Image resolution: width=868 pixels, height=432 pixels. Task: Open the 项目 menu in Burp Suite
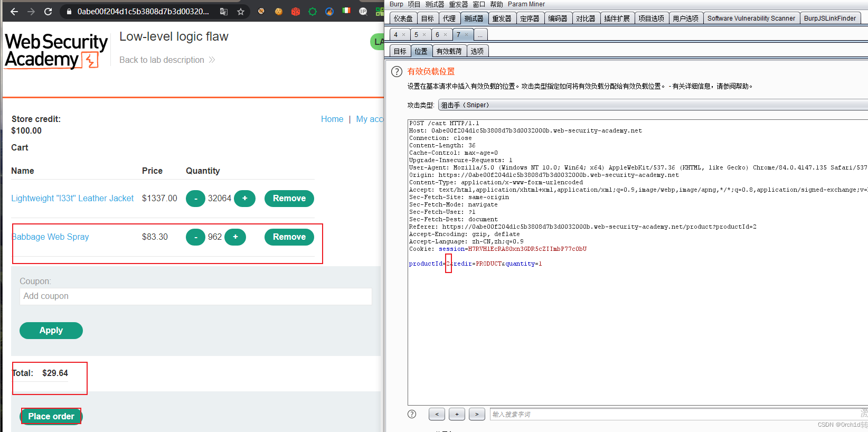[x=414, y=4]
